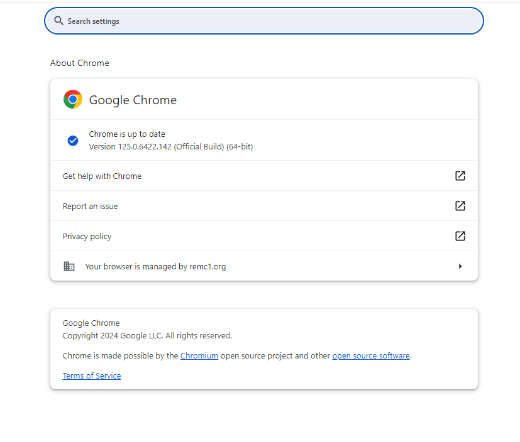Open external link icon for Get help
This screenshot has width=520, height=442.
(x=460, y=176)
